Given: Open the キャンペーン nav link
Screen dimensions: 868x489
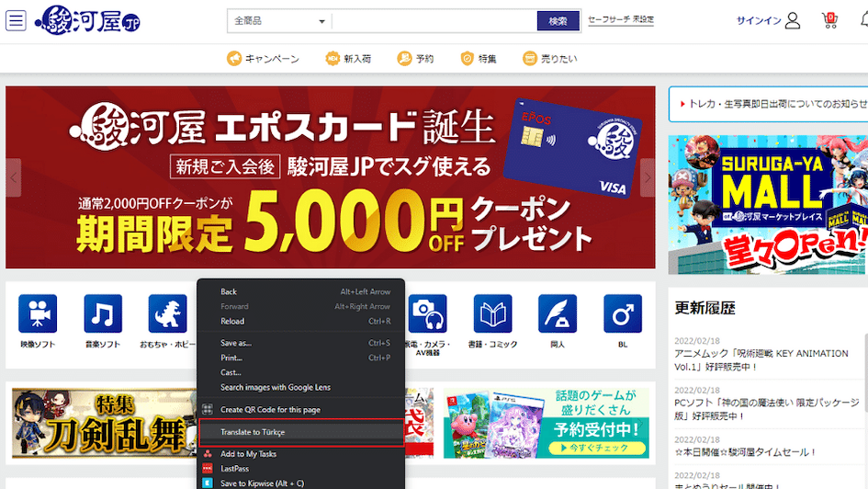Looking at the screenshot, I should [x=272, y=59].
